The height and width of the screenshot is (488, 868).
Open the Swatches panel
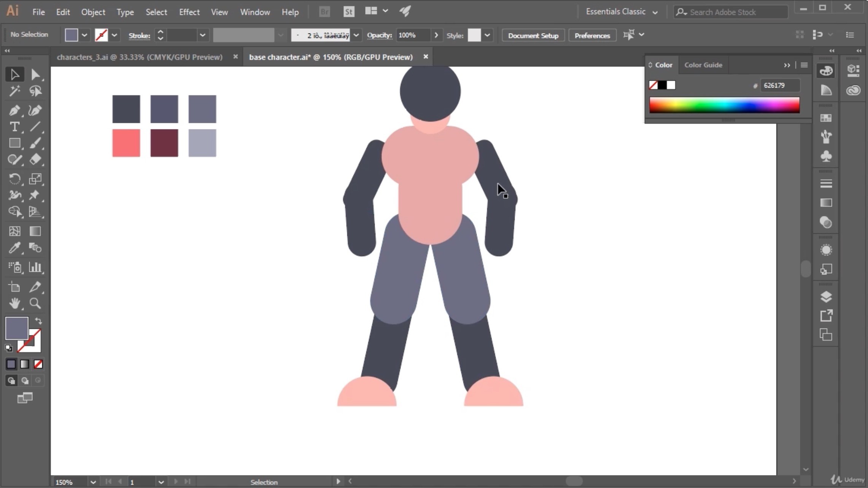(x=826, y=118)
